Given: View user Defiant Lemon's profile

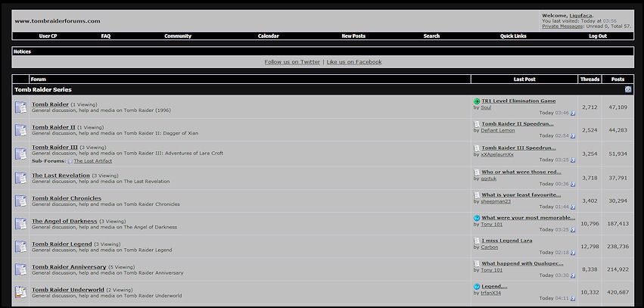Looking at the screenshot, I should [x=498, y=131].
